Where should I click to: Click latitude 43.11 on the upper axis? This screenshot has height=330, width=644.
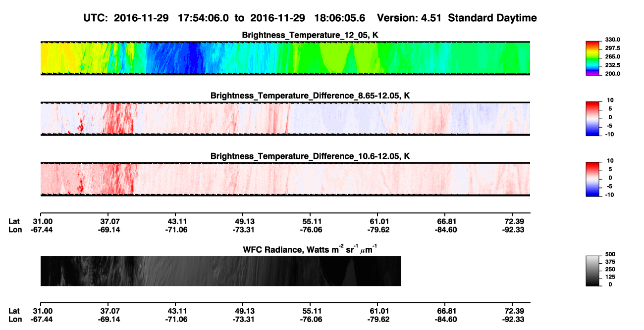pyautogui.click(x=177, y=222)
